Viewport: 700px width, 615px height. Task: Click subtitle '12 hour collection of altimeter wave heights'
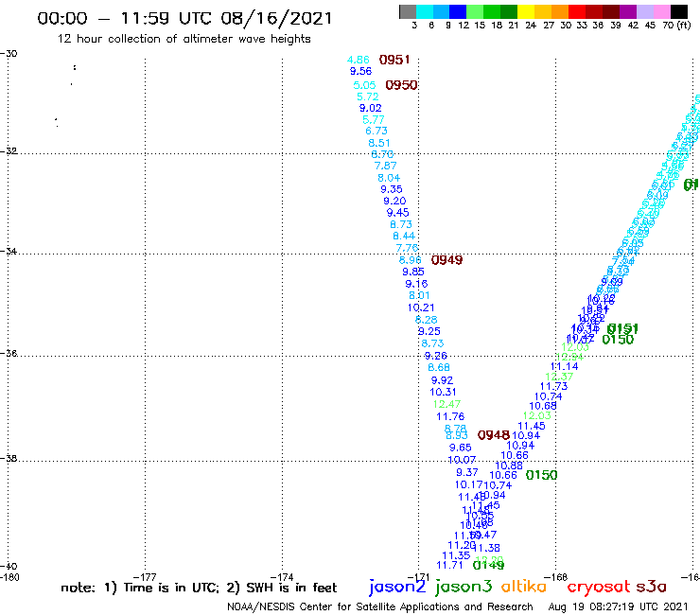pos(184,39)
